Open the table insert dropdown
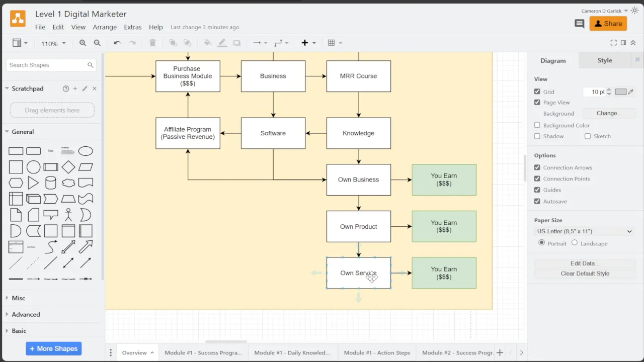Image resolution: width=644 pixels, height=362 pixels. 335,43
